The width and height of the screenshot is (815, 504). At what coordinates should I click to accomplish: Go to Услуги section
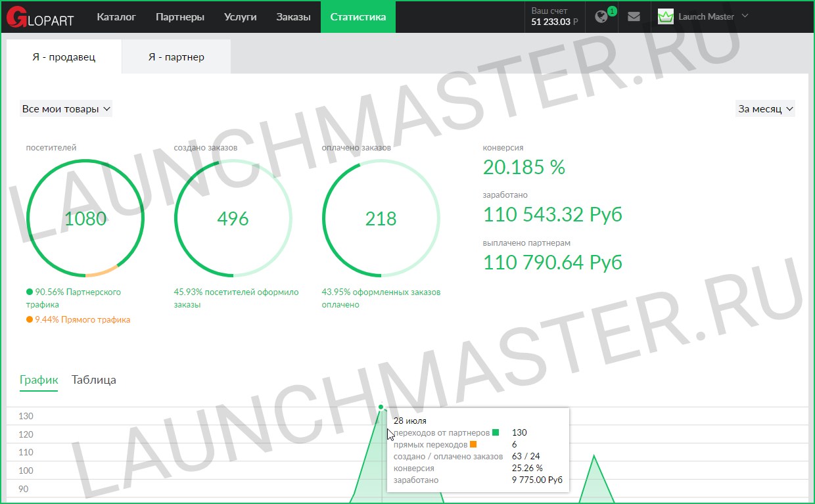click(240, 17)
